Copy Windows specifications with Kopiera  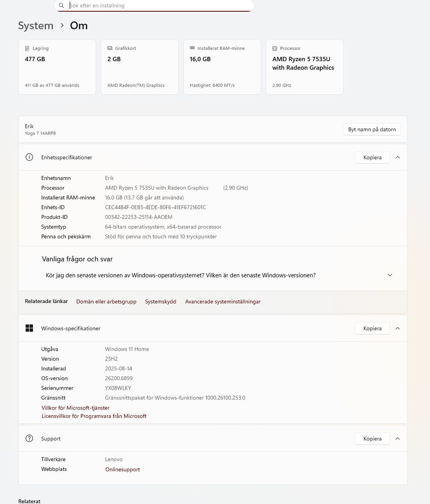372,328
